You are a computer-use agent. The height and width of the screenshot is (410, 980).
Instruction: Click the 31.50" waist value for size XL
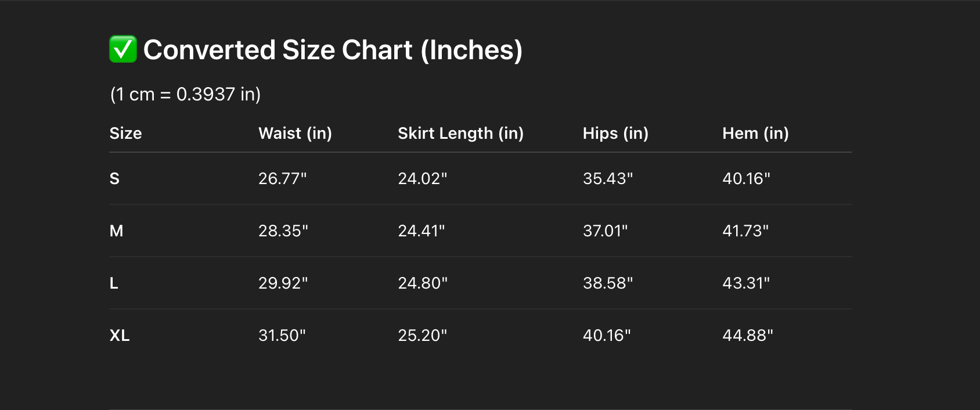(282, 335)
